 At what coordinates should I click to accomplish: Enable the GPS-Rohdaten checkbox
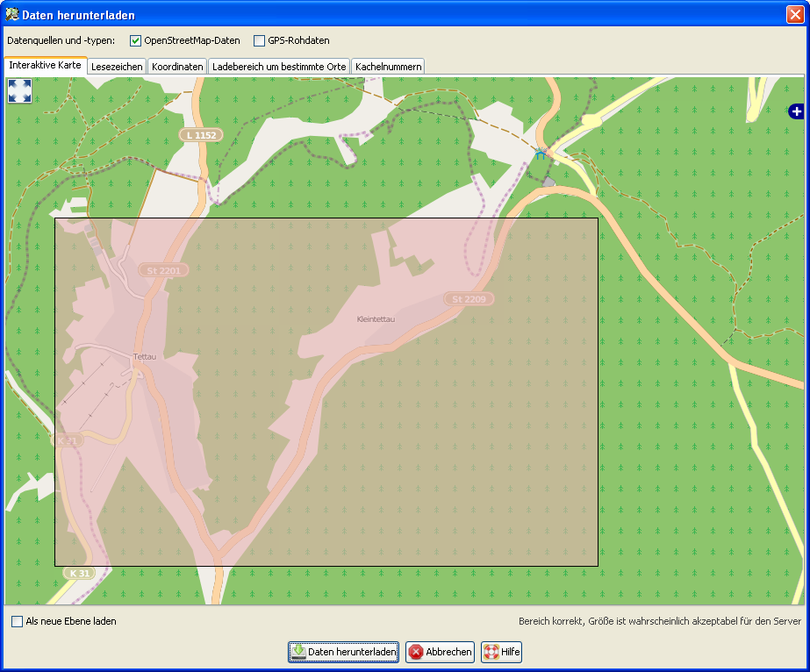259,40
